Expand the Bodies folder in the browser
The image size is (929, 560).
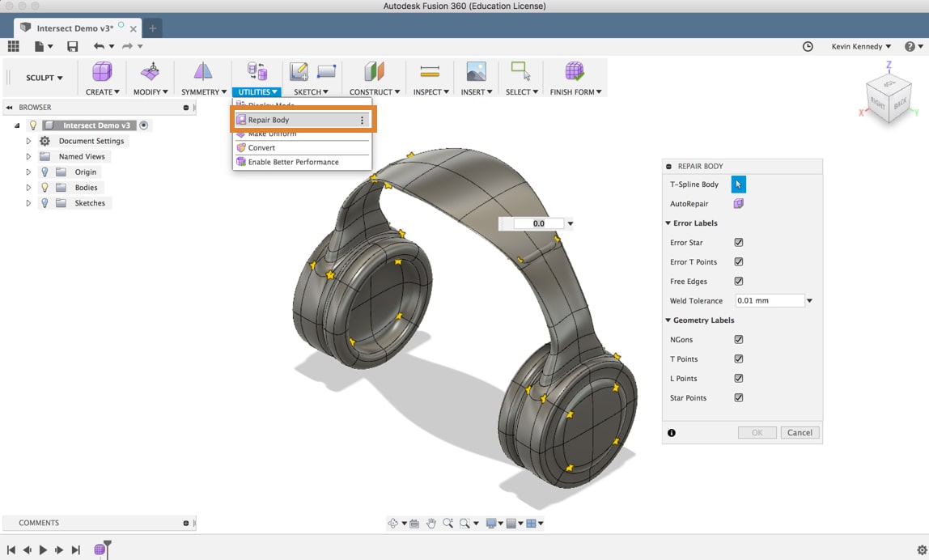pyautogui.click(x=28, y=187)
